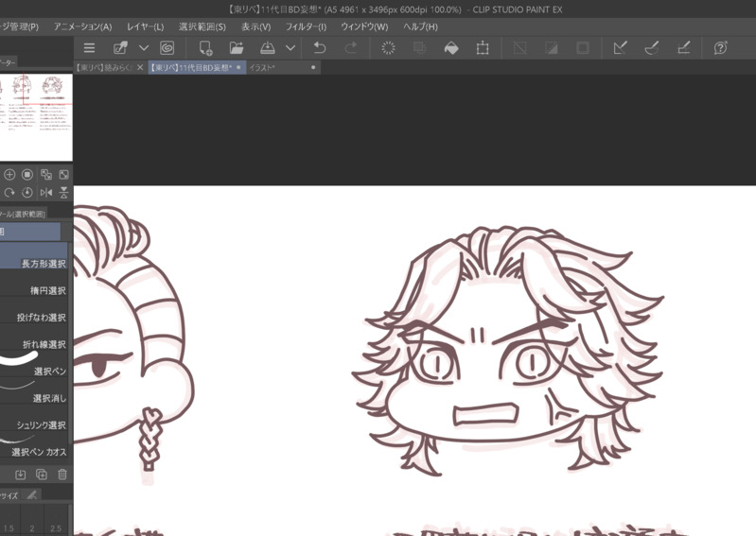Click the navigator fit-to-screen icon
756x536 pixels.
pyautogui.click(x=45, y=174)
